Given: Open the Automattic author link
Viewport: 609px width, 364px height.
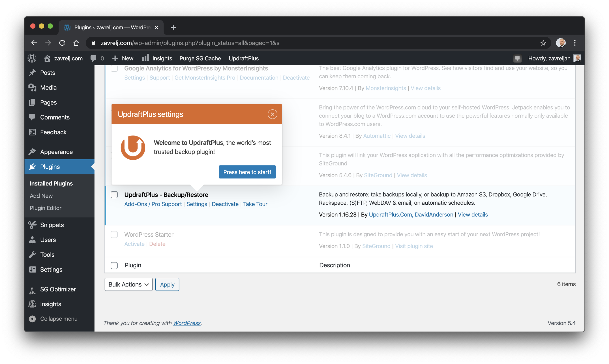Looking at the screenshot, I should (377, 136).
